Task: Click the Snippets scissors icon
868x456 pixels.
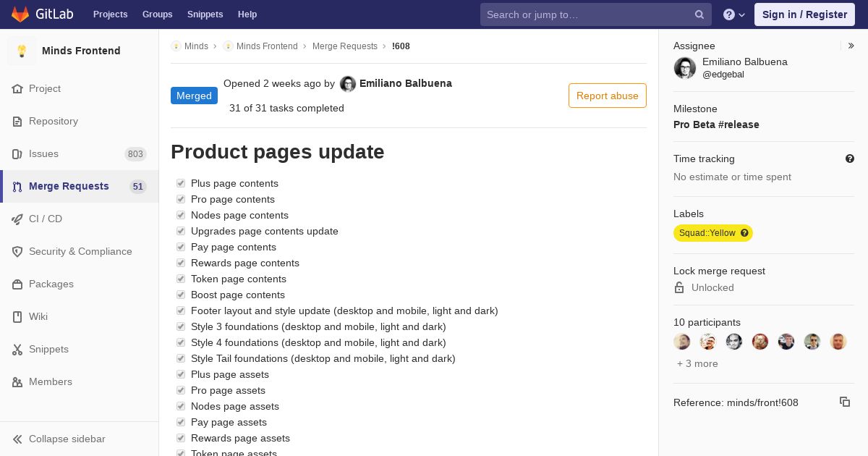Action: point(17,349)
